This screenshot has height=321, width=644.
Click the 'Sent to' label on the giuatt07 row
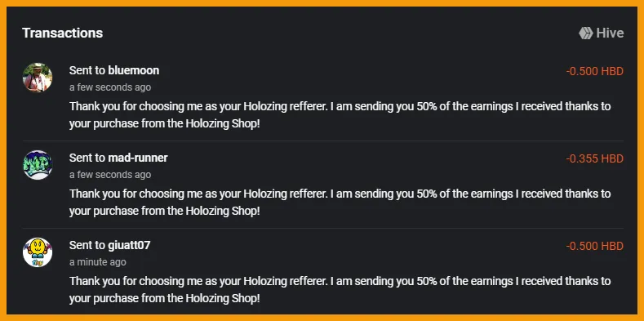(x=87, y=245)
